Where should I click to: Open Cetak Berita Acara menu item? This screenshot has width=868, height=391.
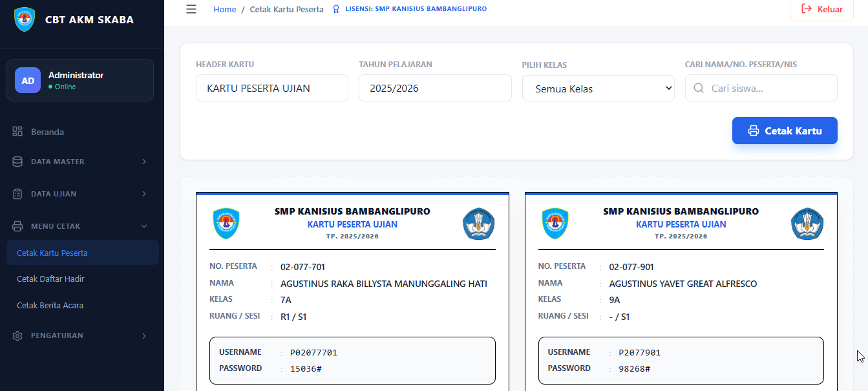click(x=83, y=305)
